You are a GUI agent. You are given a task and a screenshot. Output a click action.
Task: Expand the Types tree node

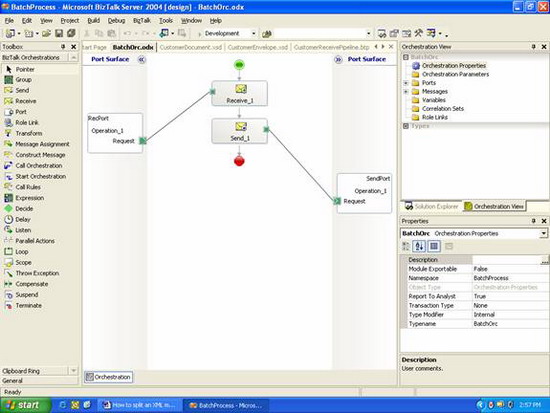[x=406, y=126]
